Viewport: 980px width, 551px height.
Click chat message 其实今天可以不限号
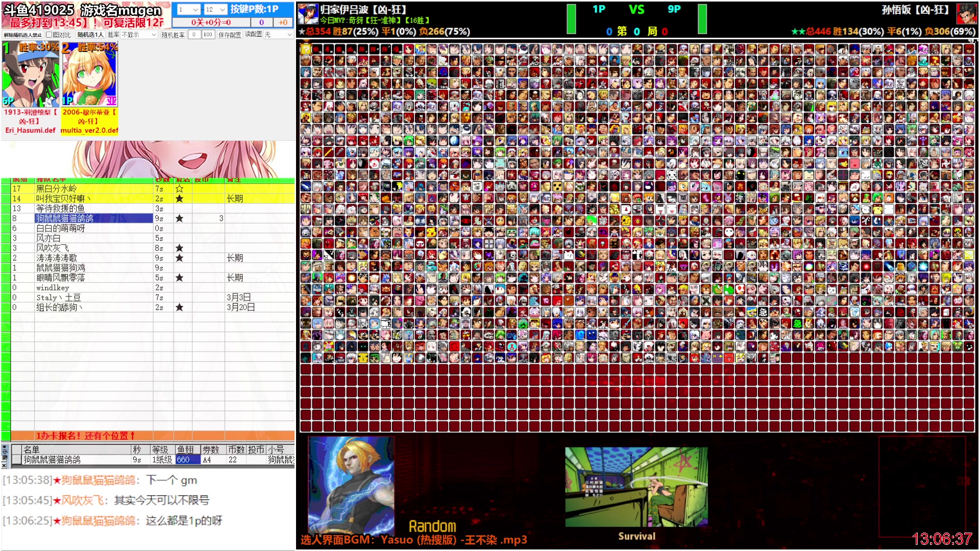coord(161,500)
